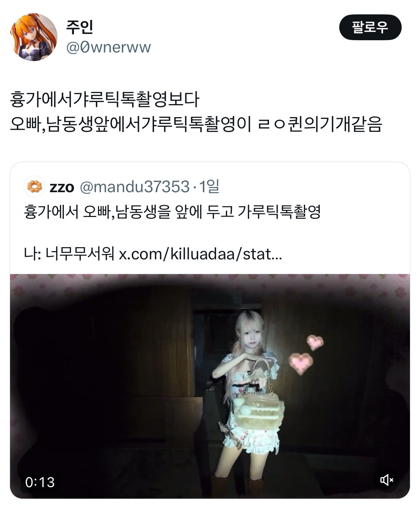Tap the main tweet line 흉가에서갸루틱톡촬영보다
Viewport: 420px width, 513px height.
(104, 100)
